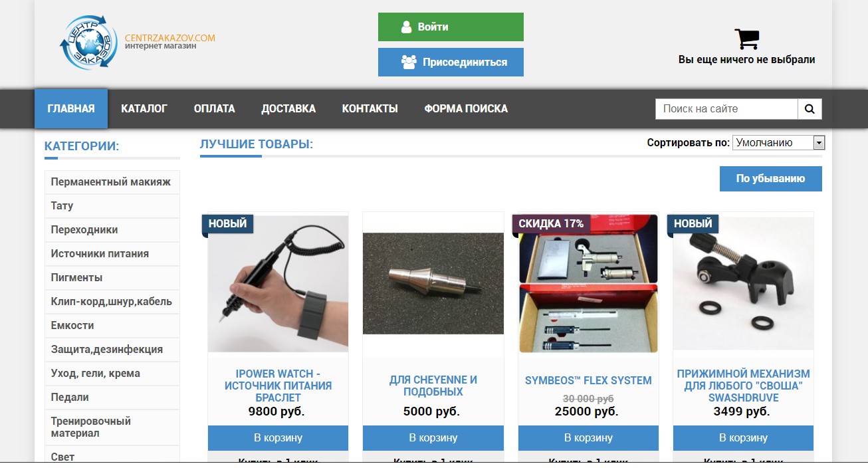Go to the Доставка page

click(x=288, y=108)
